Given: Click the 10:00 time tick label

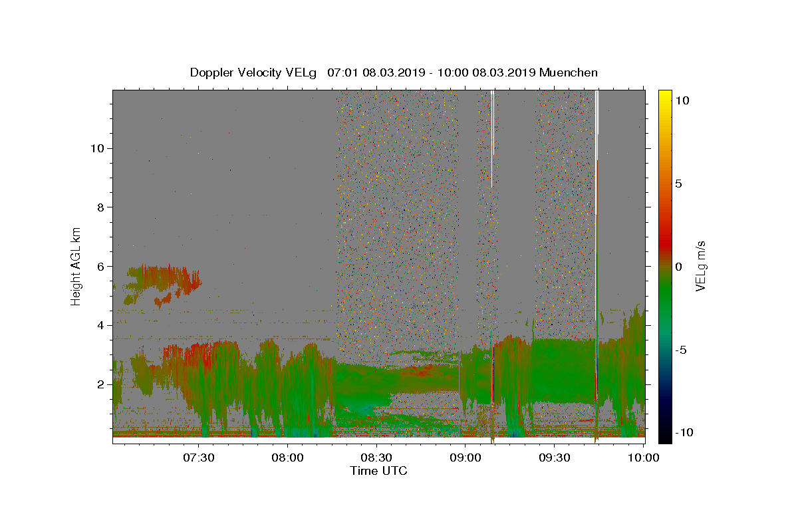Looking at the screenshot, I should (x=644, y=458).
